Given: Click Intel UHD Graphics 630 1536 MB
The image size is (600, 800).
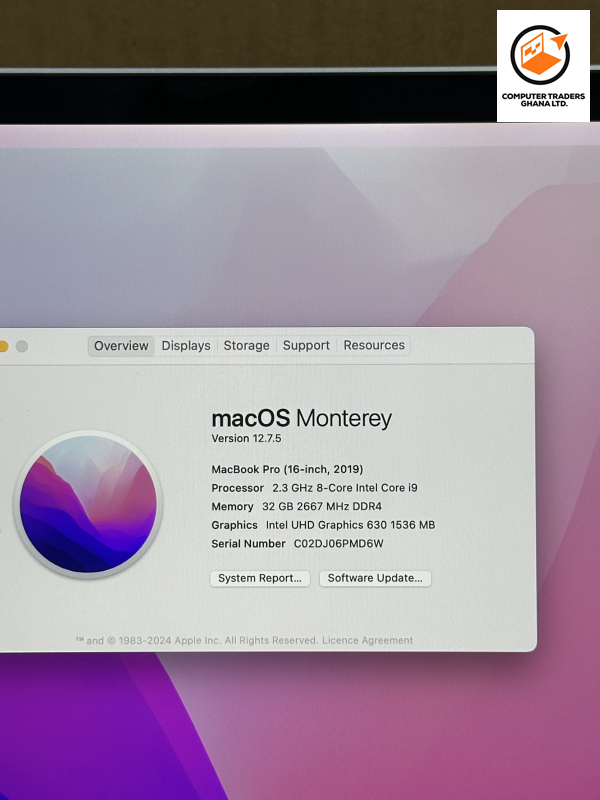Looking at the screenshot, I should point(351,525).
